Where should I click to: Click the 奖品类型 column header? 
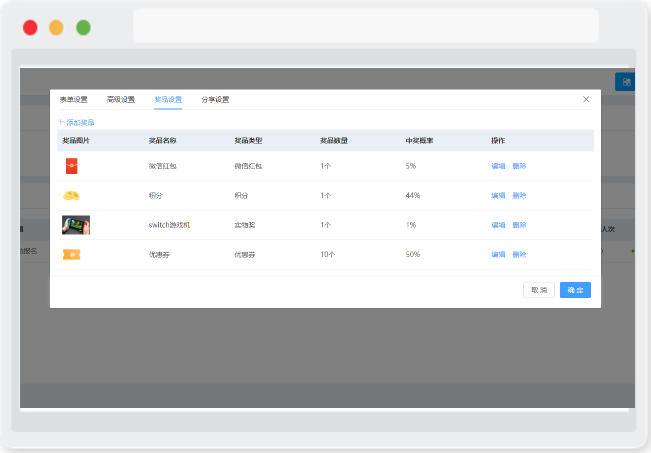pyautogui.click(x=248, y=141)
